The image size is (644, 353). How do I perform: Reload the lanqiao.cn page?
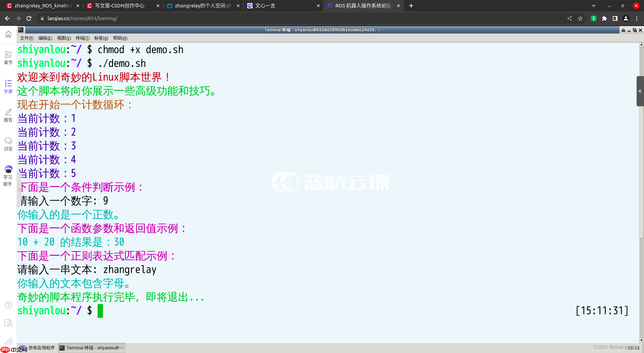pyautogui.click(x=29, y=18)
